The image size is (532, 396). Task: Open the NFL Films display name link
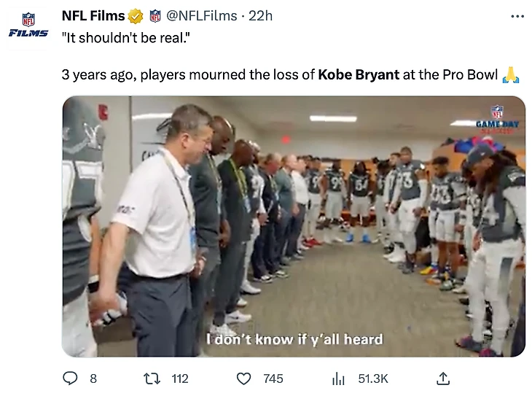[93, 15]
